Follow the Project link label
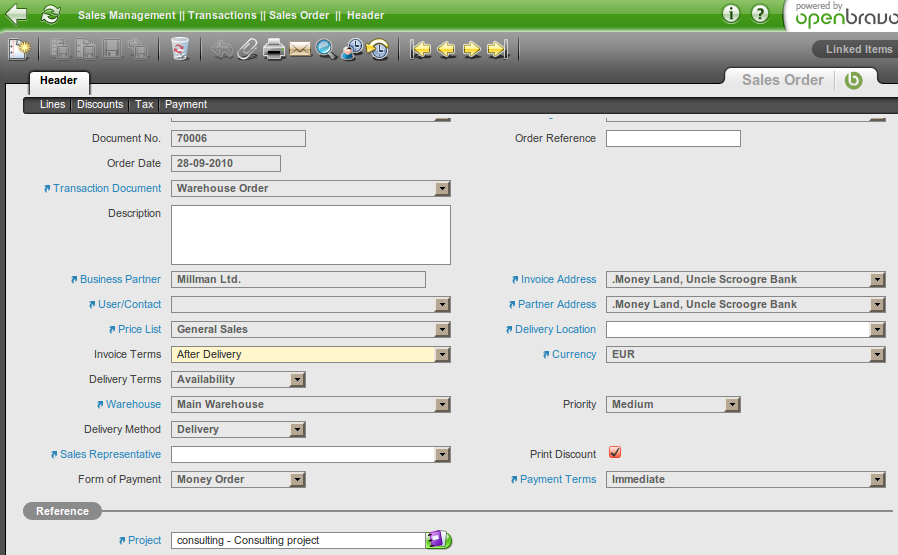Screen dimensions: 898x555 144,540
